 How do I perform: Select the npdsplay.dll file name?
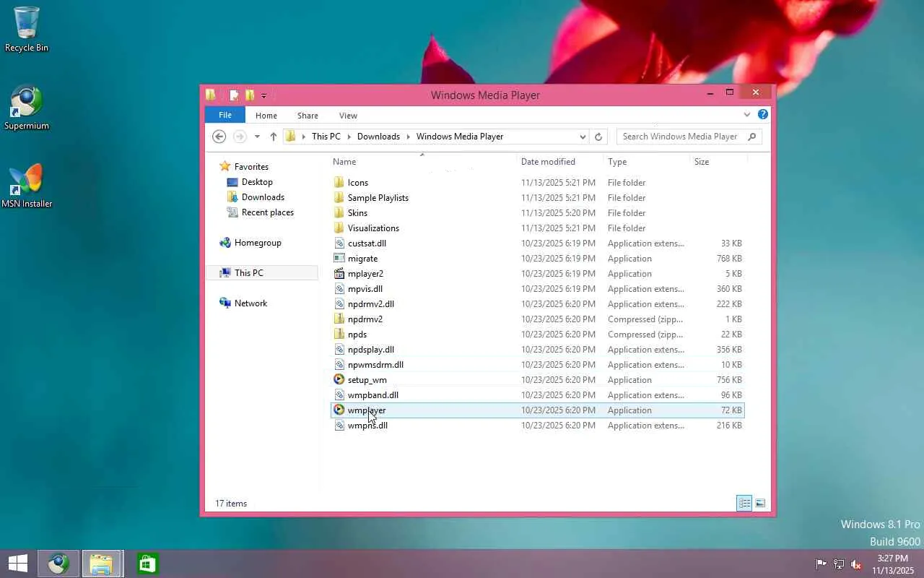click(x=371, y=350)
